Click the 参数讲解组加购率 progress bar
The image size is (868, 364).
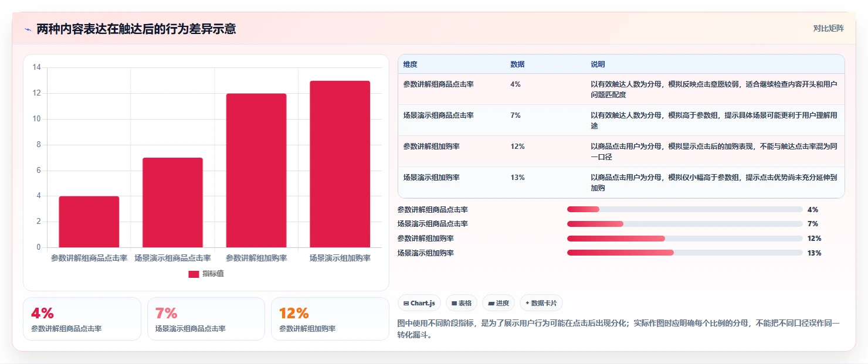[684, 238]
